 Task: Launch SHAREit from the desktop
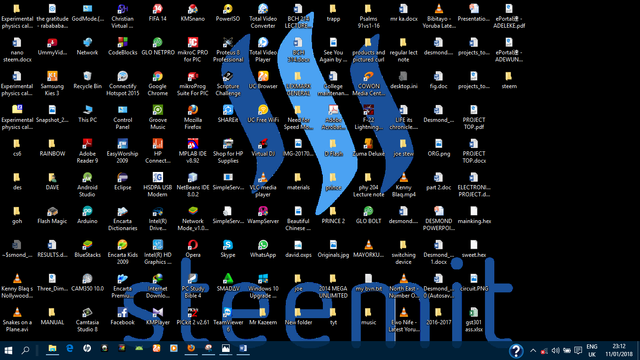tap(228, 113)
